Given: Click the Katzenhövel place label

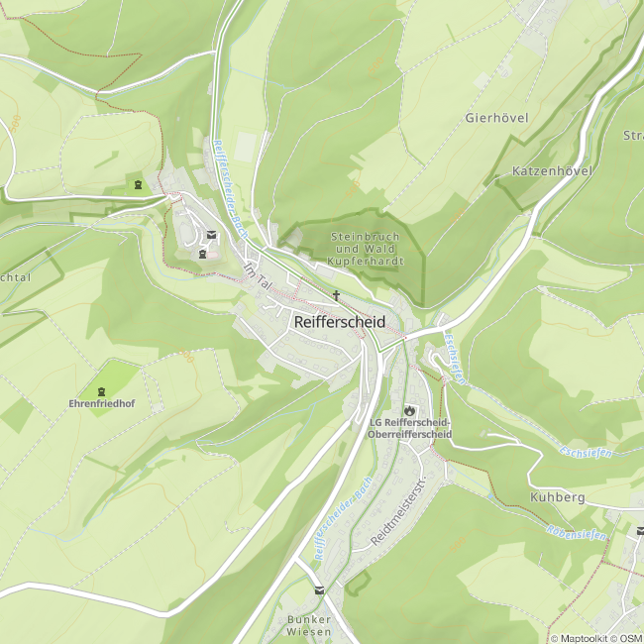Looking at the screenshot, I should pos(553,170).
